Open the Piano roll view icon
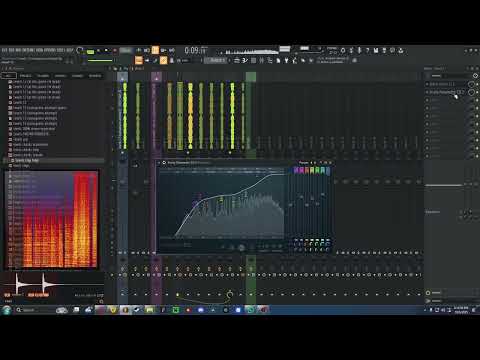 tap(147, 60)
